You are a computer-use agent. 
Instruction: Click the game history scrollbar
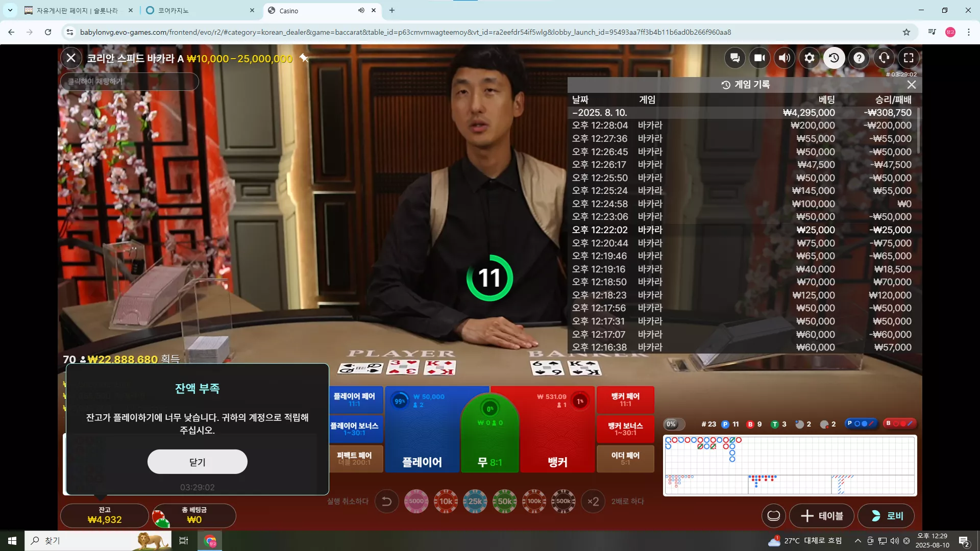point(919,130)
